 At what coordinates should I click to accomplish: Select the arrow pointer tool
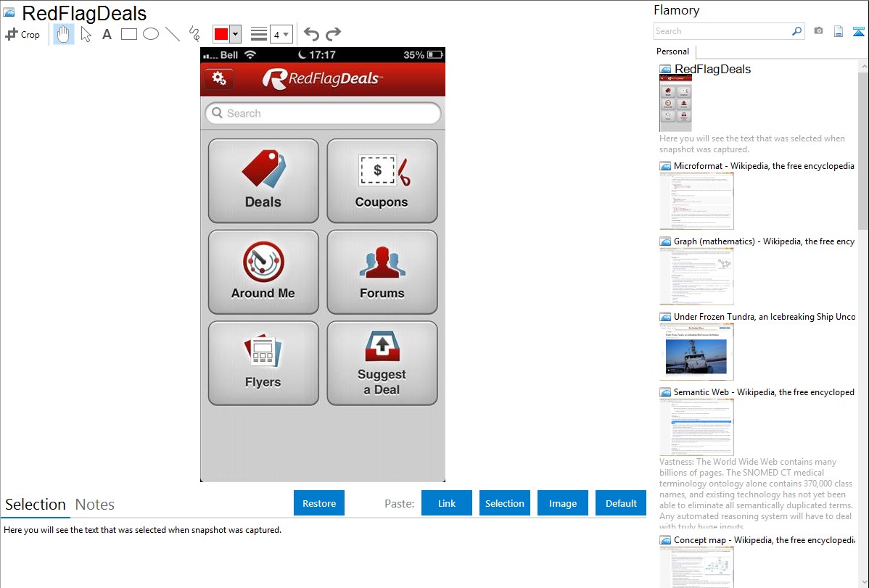tap(86, 34)
